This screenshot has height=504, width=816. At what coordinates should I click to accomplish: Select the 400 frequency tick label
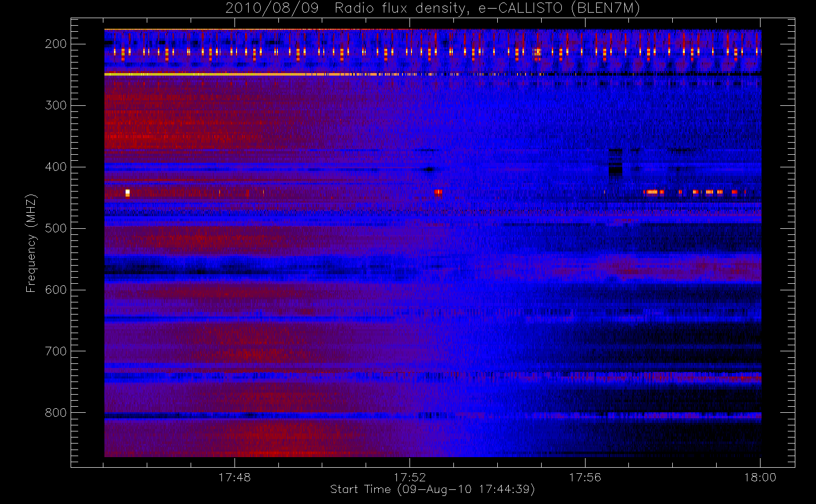point(56,167)
